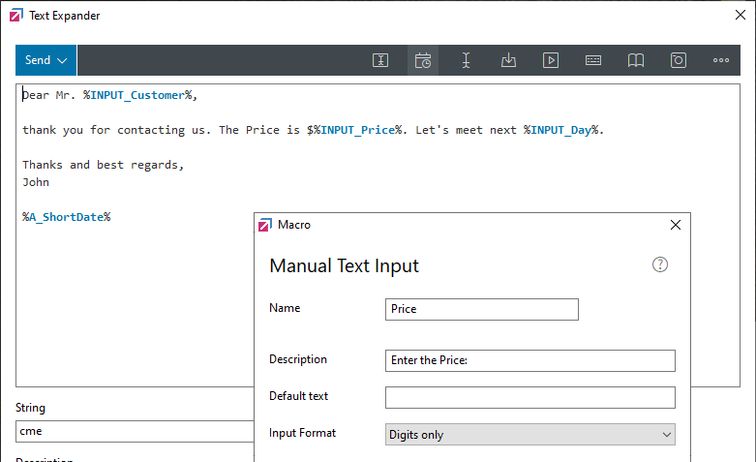Open the Input Format dropdown
The image size is (756, 462).
pos(530,435)
